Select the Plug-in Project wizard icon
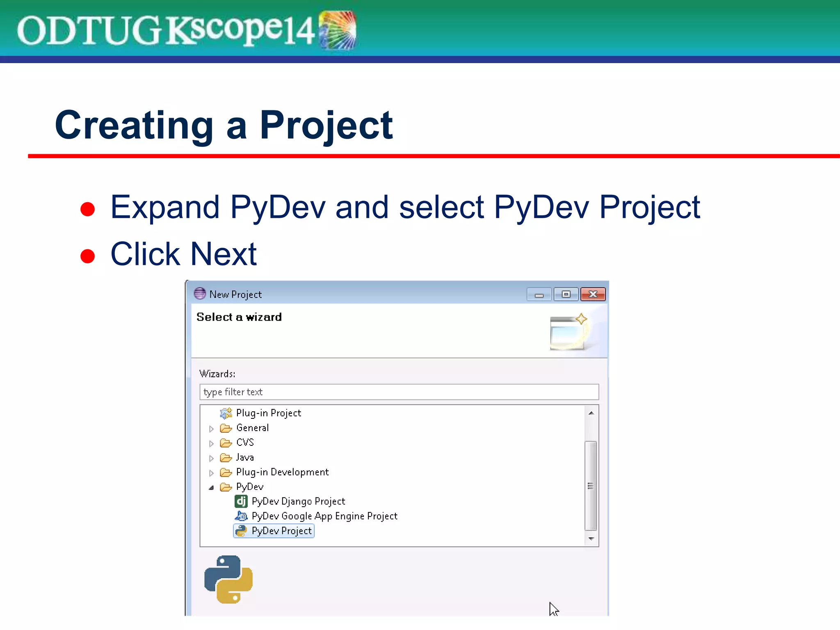This screenshot has width=840, height=630. tap(226, 413)
